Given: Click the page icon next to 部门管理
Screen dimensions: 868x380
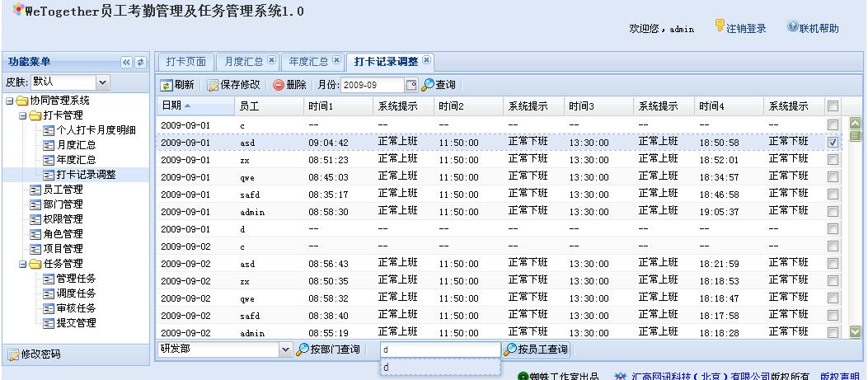Looking at the screenshot, I should [x=35, y=205].
